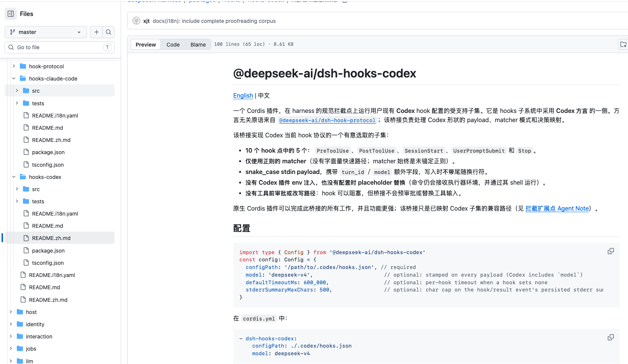Open tsconfig.json under hooks-claude-code

[x=48, y=164]
